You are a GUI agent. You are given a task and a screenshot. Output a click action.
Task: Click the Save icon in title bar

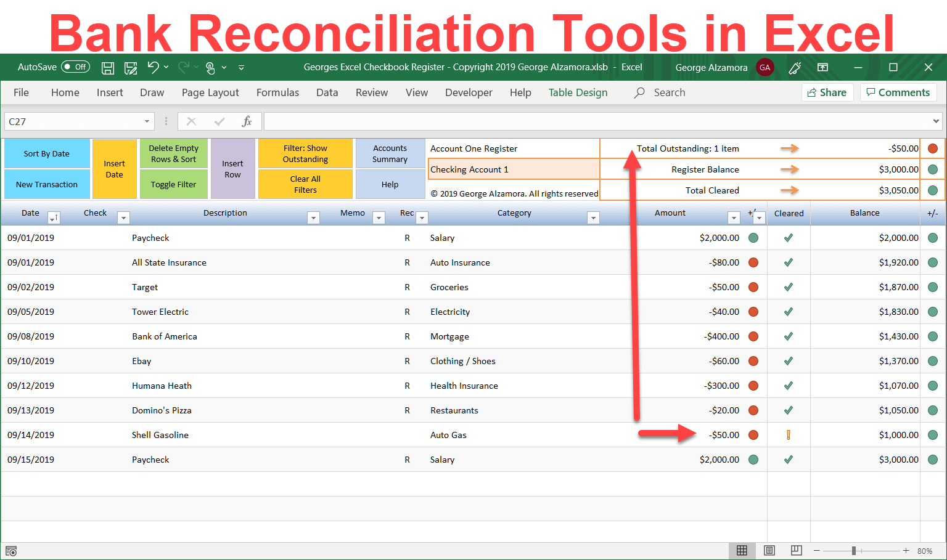[x=108, y=68]
